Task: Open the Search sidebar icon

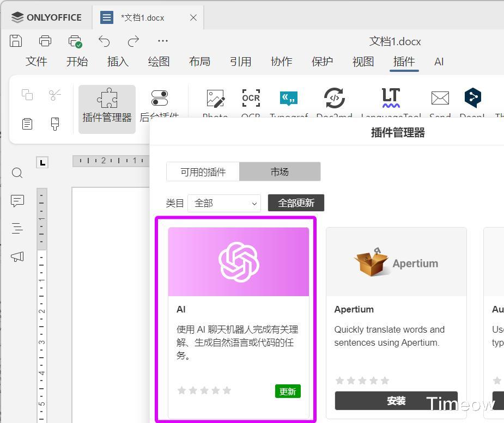Action: pyautogui.click(x=17, y=173)
